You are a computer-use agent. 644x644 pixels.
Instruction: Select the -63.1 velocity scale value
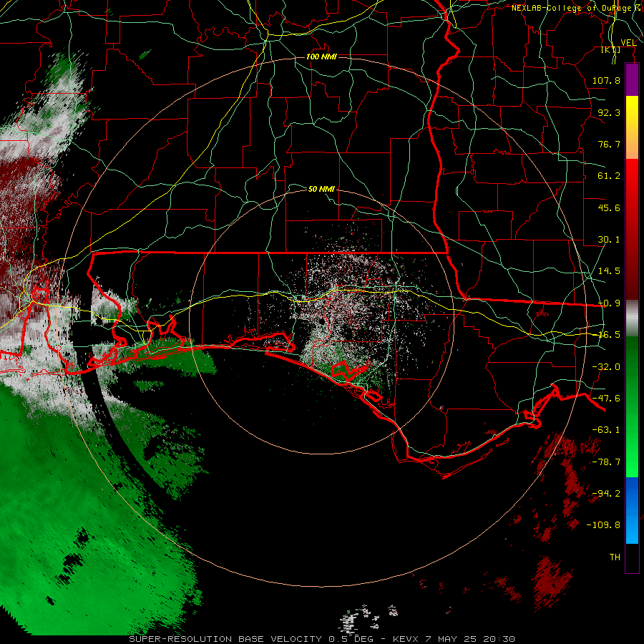[606, 430]
